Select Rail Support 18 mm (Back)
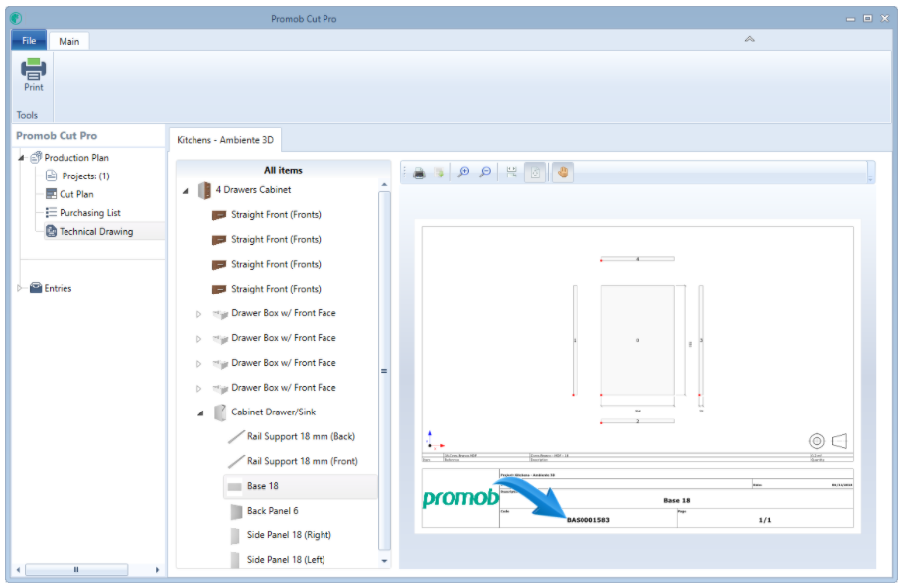 [301, 436]
